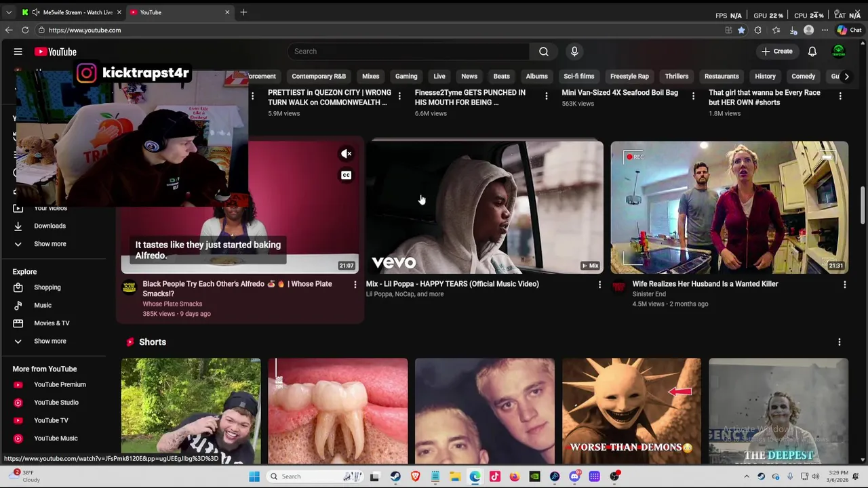Click the taskbar Search box
This screenshot has width=868, height=488.
click(x=315, y=476)
